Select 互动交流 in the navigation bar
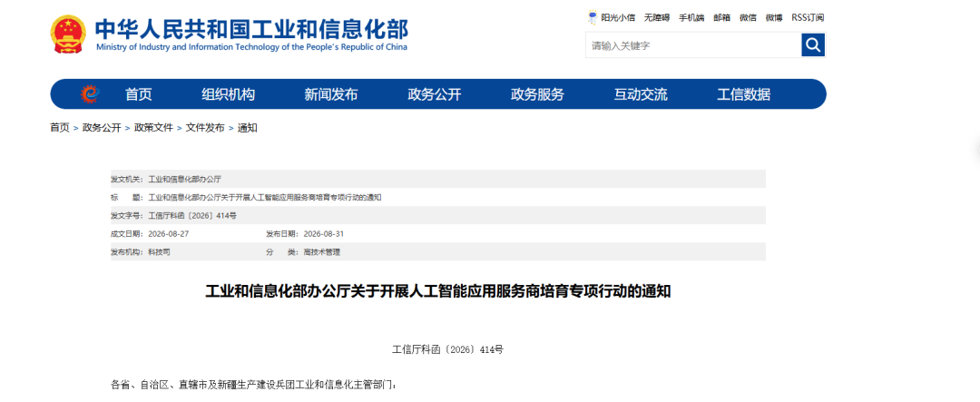This screenshot has height=402, width=980. point(641,94)
